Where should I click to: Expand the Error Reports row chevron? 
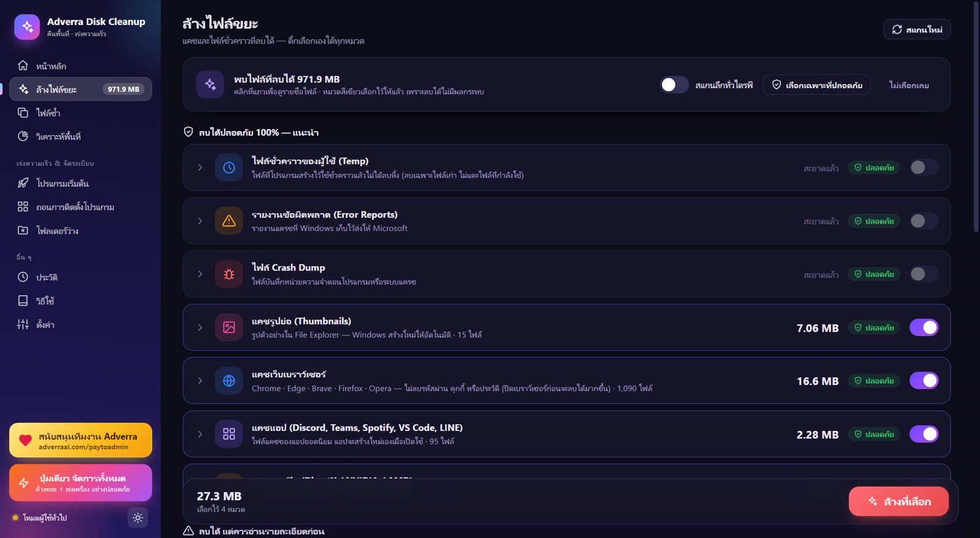[x=200, y=221]
